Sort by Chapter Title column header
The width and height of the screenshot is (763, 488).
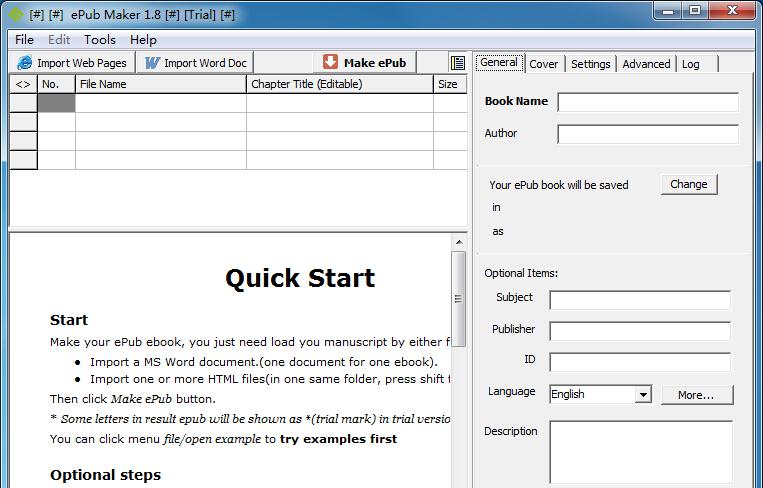click(339, 84)
